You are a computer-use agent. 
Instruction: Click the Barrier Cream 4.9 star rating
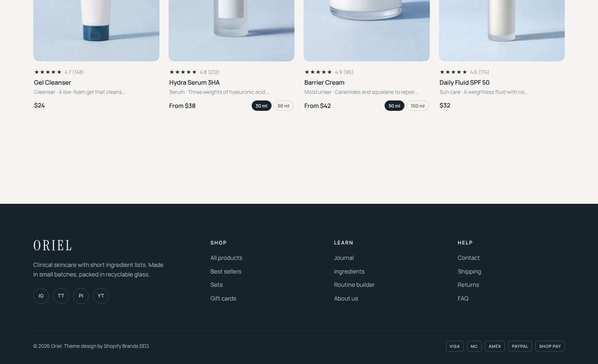329,72
